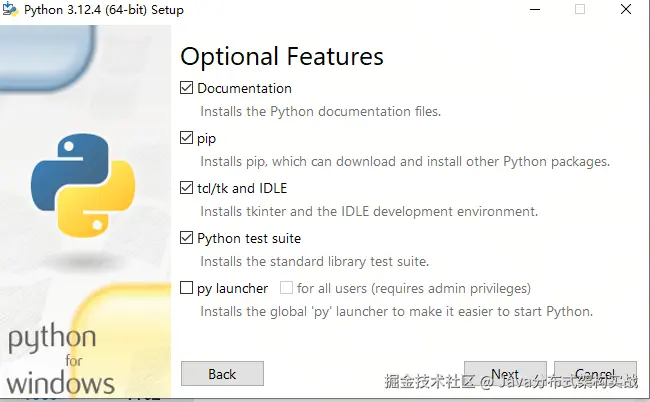Tick the for all users checkbox
The width and height of the screenshot is (650, 402).
click(286, 288)
